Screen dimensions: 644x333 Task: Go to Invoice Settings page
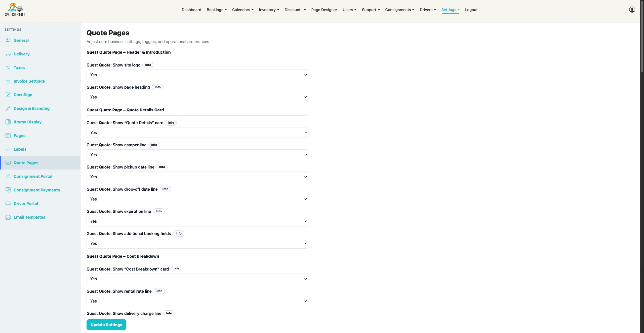pos(29,81)
